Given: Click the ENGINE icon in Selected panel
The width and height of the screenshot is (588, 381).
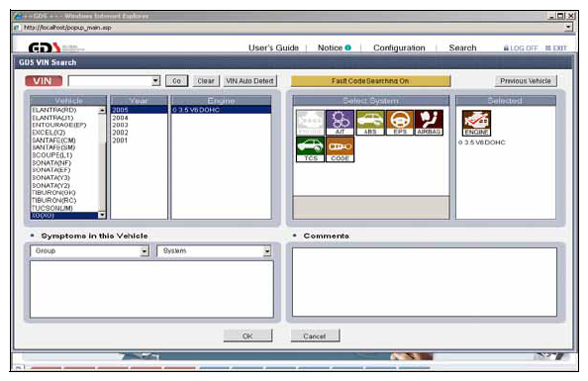Looking at the screenshot, I should point(476,123).
